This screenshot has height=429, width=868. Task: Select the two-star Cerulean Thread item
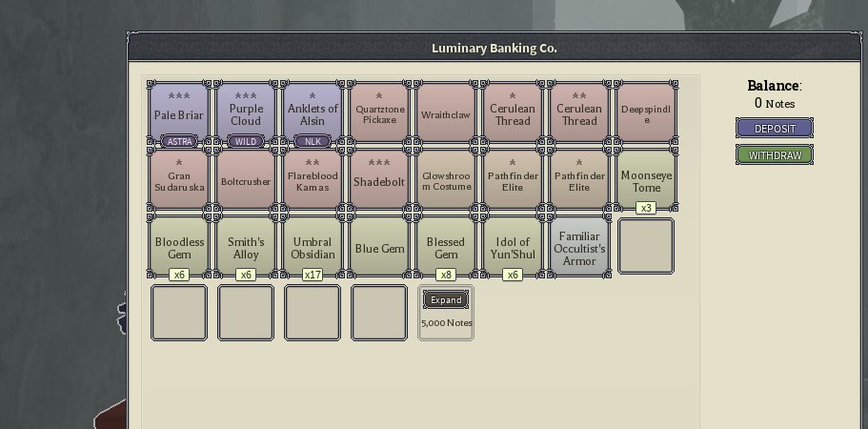[x=579, y=113]
